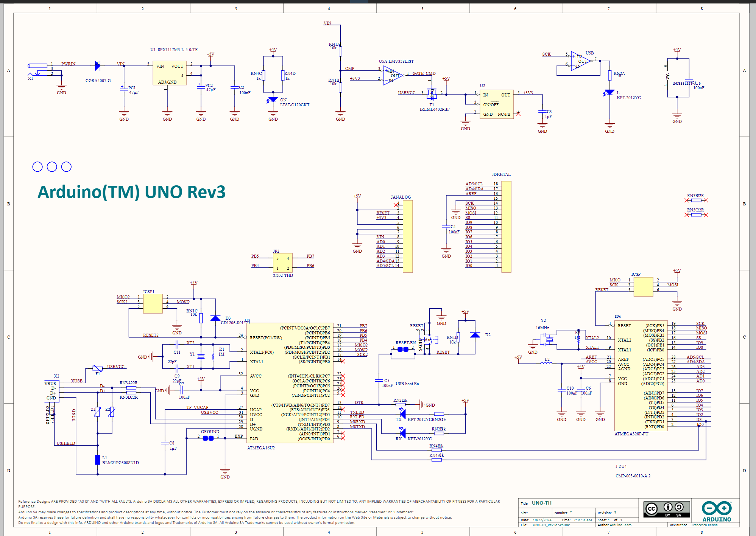Screen dimensions: 756x536
Task: Select the L1 ferrite bead BLM21PG300SN1D
Action: [x=97, y=459]
